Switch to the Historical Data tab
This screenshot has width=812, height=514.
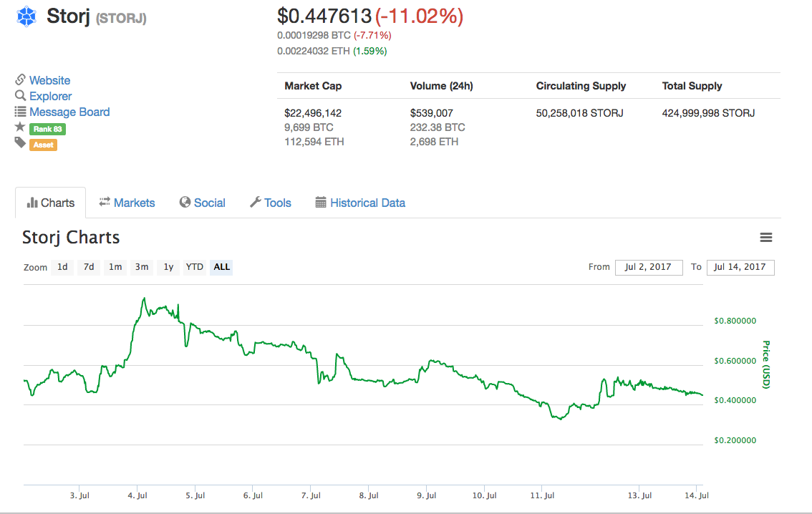click(360, 203)
